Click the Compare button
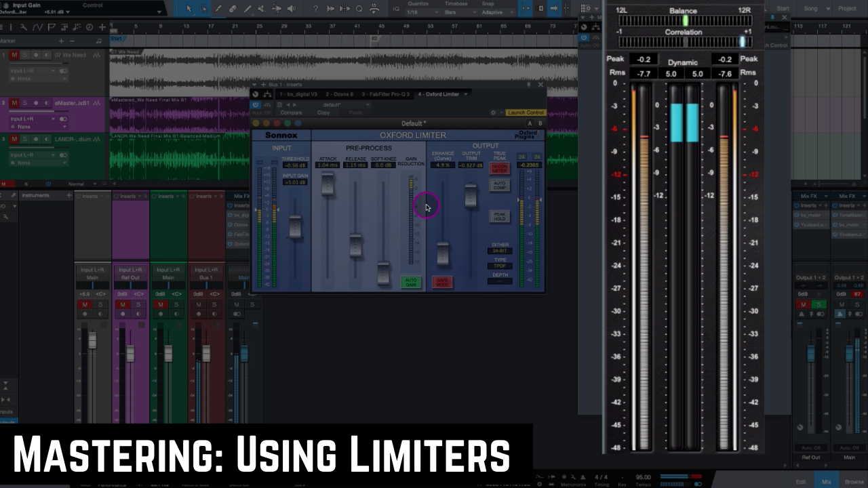 click(291, 113)
